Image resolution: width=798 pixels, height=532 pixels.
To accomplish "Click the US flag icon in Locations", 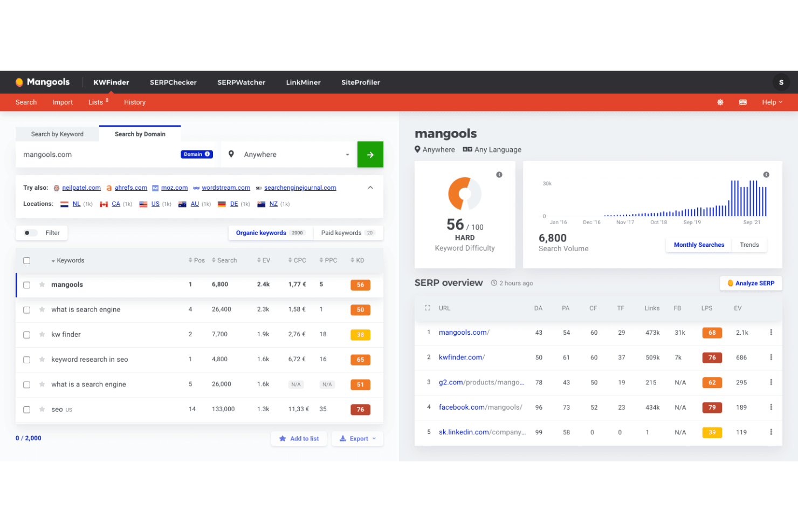I will point(143,204).
